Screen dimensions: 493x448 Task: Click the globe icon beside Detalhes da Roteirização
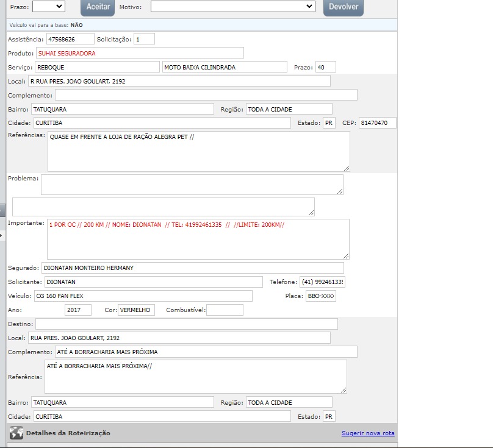click(x=16, y=433)
